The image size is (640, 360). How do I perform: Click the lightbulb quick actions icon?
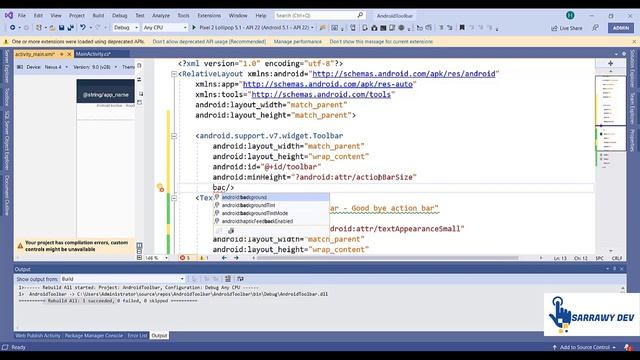coord(160,187)
